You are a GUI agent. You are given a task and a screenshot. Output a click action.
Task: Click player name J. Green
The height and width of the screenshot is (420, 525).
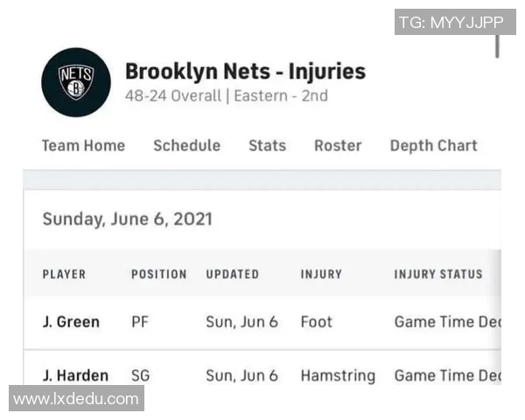pos(71,322)
